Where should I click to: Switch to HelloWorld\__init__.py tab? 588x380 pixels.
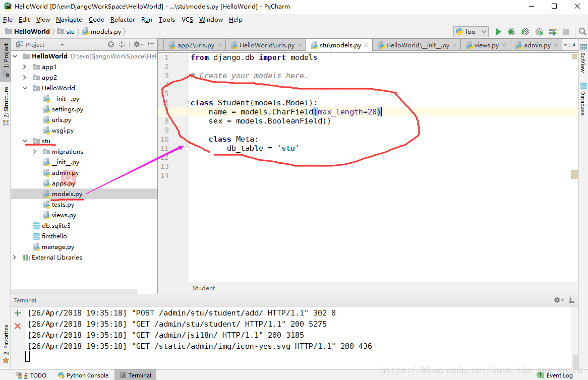click(x=418, y=45)
